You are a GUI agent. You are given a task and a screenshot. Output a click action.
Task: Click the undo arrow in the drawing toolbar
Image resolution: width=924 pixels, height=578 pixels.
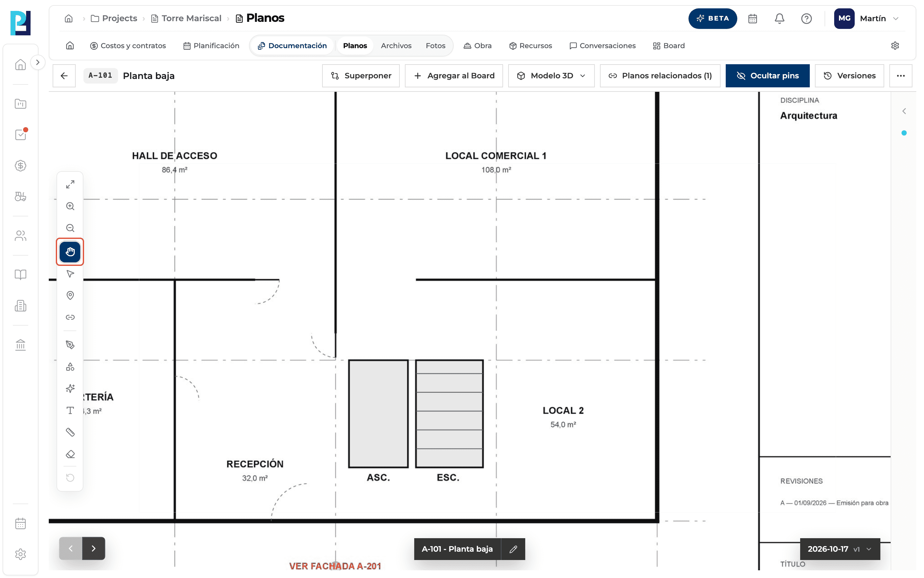(x=70, y=478)
